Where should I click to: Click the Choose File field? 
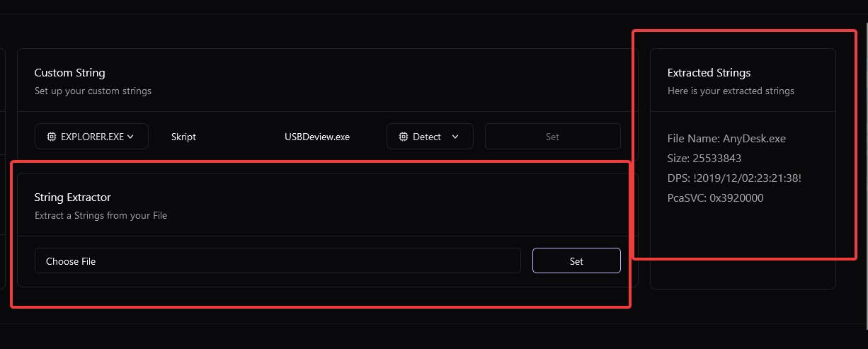click(x=278, y=261)
